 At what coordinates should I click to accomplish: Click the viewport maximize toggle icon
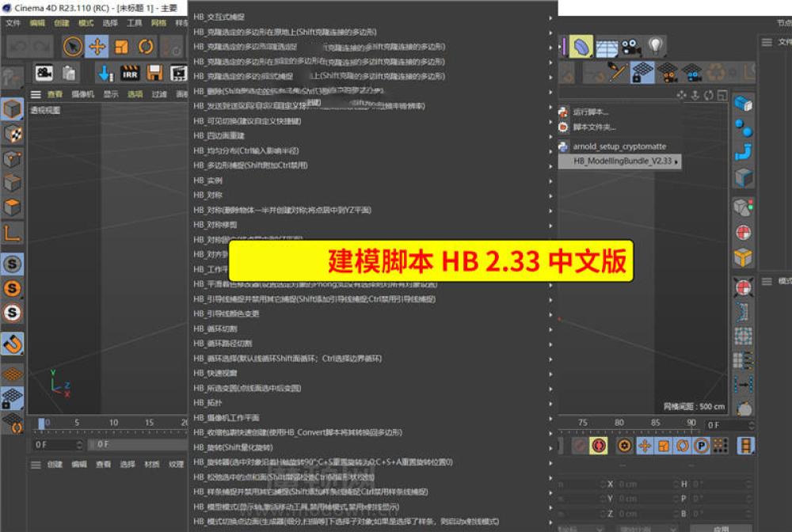point(722,96)
